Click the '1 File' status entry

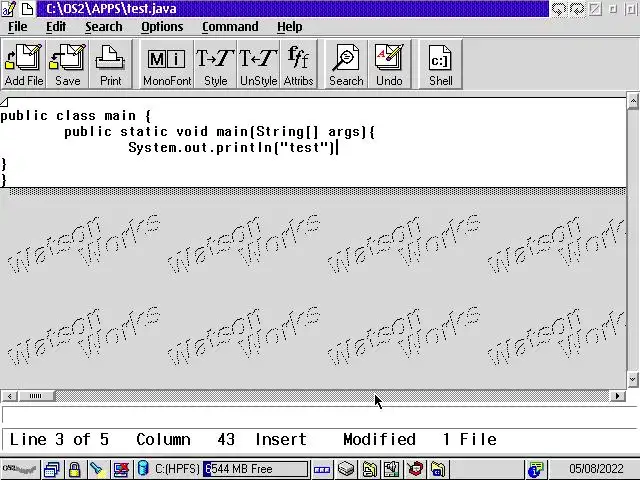(x=469, y=440)
